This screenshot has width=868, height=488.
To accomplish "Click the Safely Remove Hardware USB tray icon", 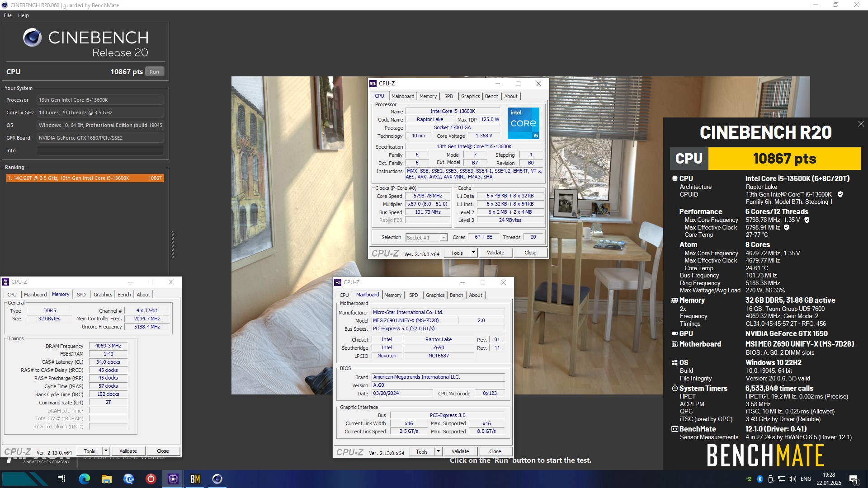I will coord(771,479).
